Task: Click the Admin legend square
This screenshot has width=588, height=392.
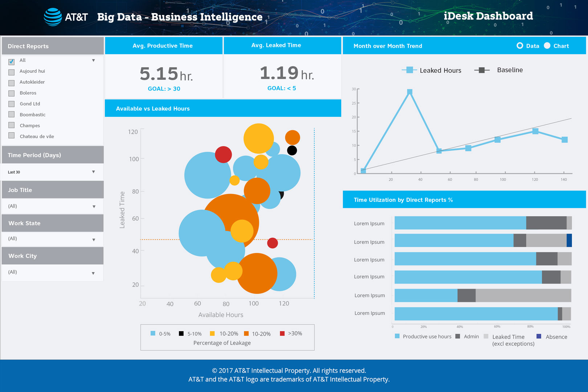Action: click(x=458, y=336)
